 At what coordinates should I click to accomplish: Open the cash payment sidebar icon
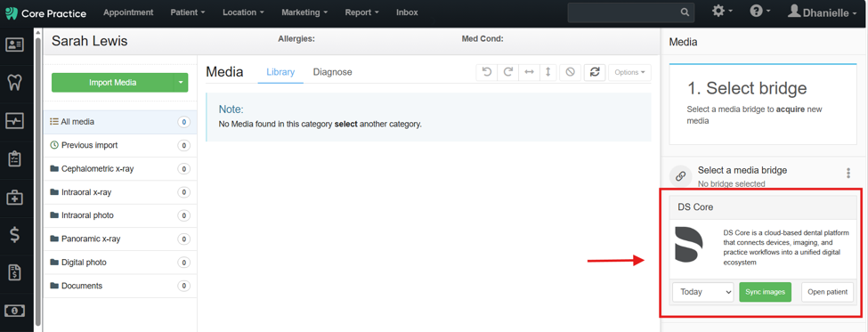[x=14, y=311]
